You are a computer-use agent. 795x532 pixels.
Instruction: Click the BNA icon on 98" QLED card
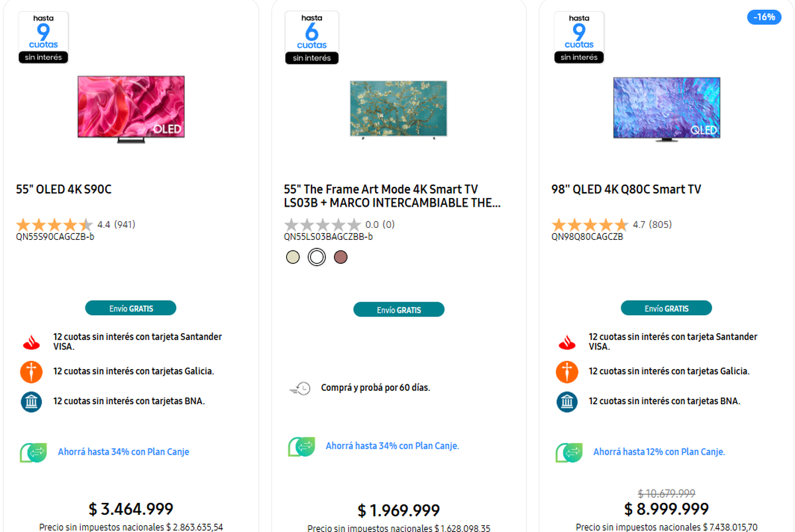tap(566, 401)
